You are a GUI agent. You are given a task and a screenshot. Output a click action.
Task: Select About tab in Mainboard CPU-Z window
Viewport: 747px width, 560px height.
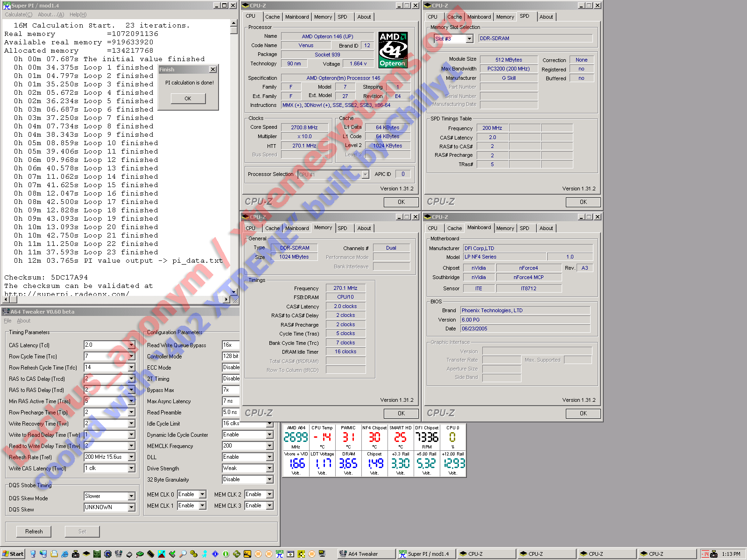546,228
